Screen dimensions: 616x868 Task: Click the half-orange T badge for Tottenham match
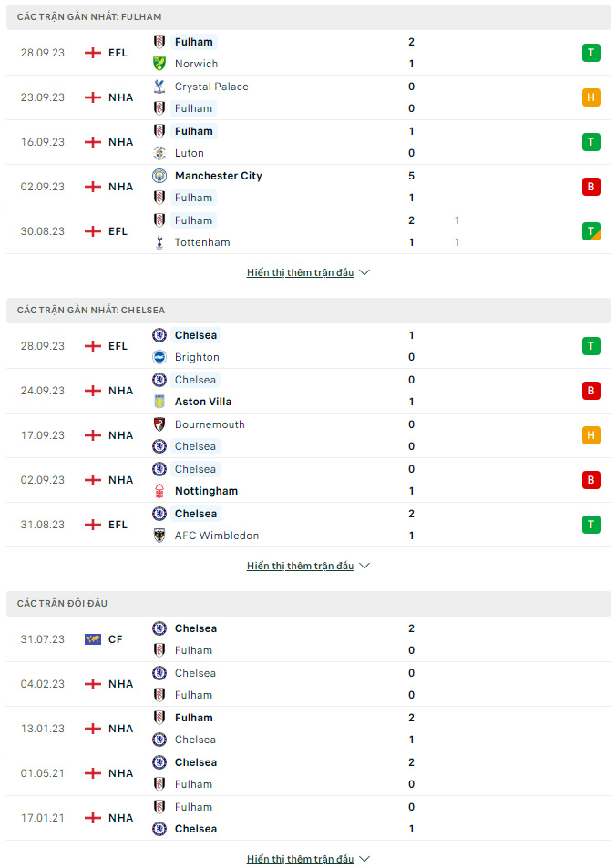591,231
